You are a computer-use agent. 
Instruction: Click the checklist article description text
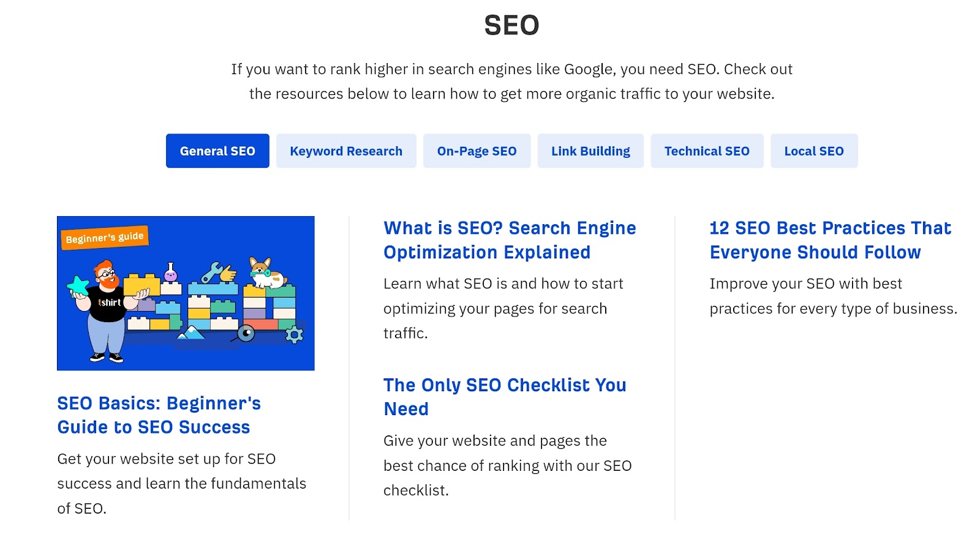tap(507, 465)
